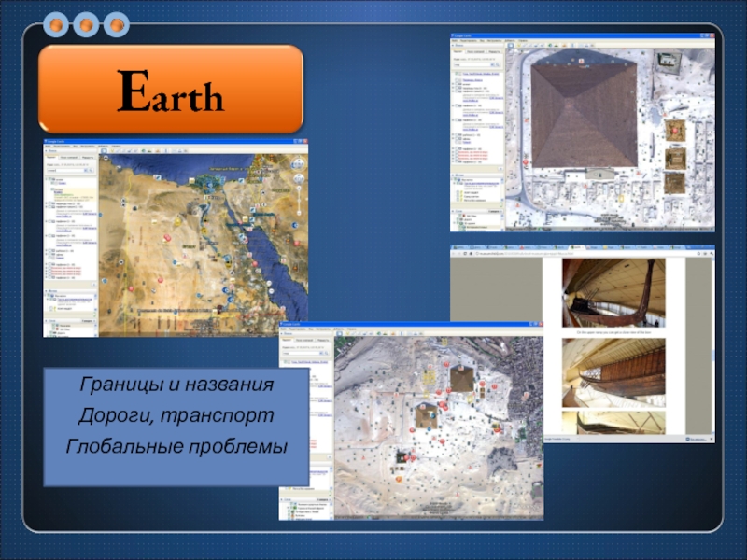Screen dimensions: 747x560
Task: Click hide-sidebar icon in Giza plateau window toolbar
Action: (339, 334)
